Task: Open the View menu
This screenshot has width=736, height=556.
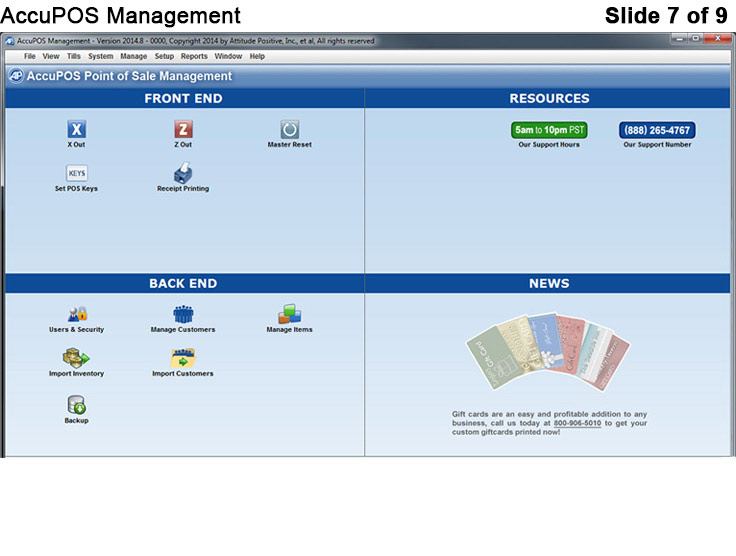Action: (x=51, y=56)
